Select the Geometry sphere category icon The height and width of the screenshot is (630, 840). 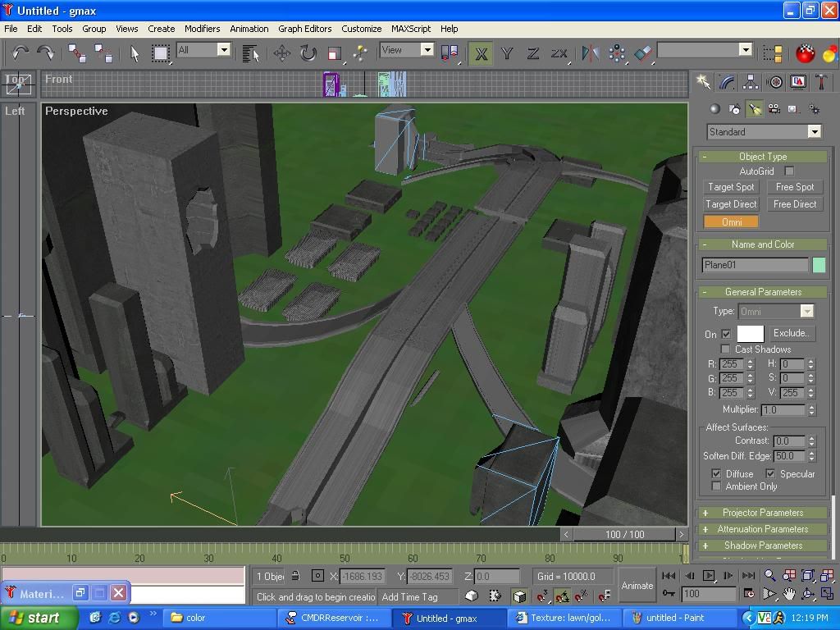click(x=714, y=109)
